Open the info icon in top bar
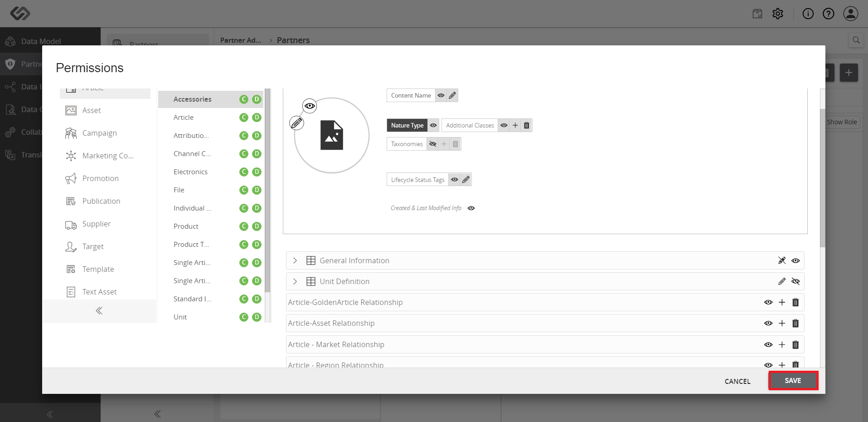 pos(808,14)
